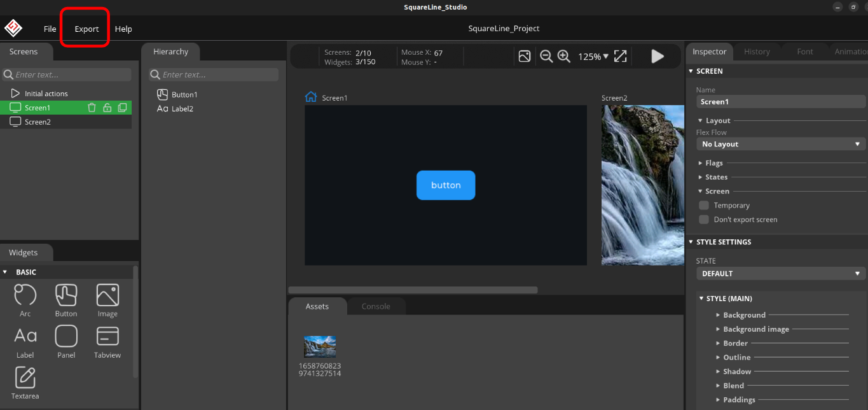Image resolution: width=868 pixels, height=410 pixels.
Task: Open the STATE DEFAULT dropdown
Action: tap(781, 273)
